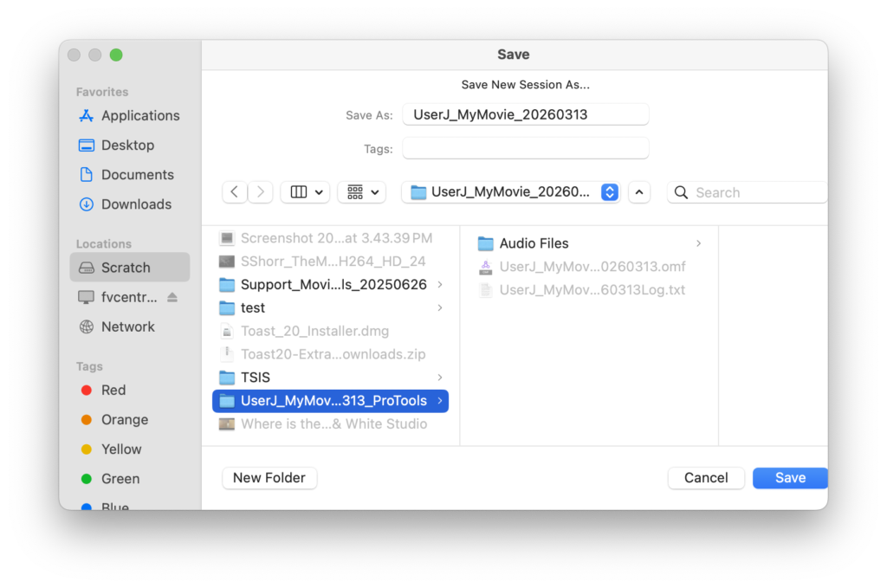887x588 pixels.
Task: Select the Audio Files folder
Action: point(534,243)
